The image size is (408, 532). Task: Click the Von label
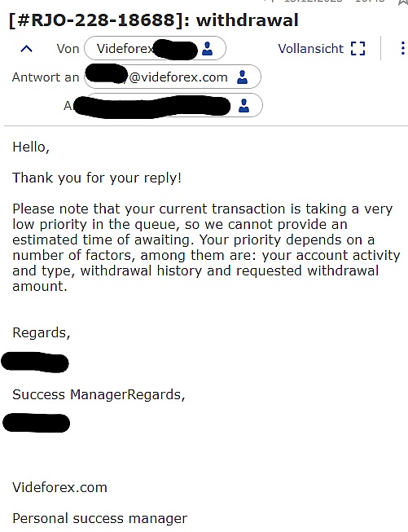click(68, 49)
